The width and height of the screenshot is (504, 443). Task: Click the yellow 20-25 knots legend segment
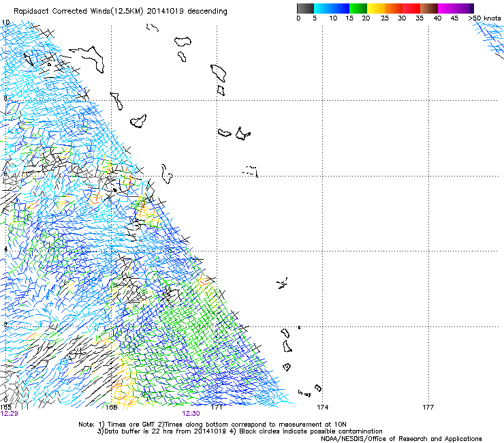pos(376,8)
